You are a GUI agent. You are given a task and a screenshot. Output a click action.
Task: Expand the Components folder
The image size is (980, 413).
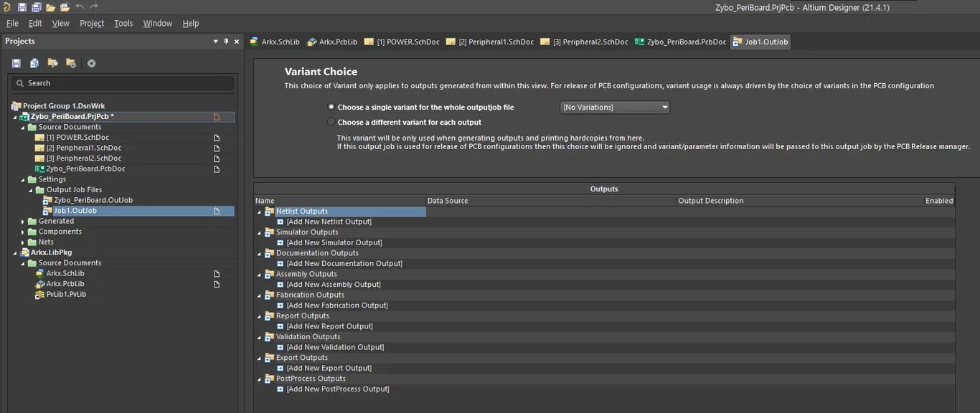click(x=23, y=232)
